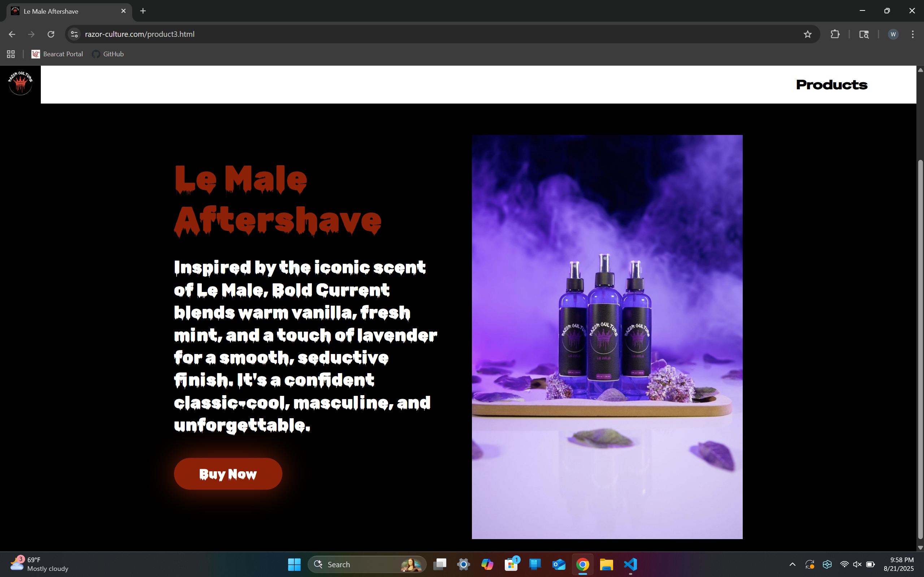Open the Products navigation link
924x577 pixels.
(831, 85)
